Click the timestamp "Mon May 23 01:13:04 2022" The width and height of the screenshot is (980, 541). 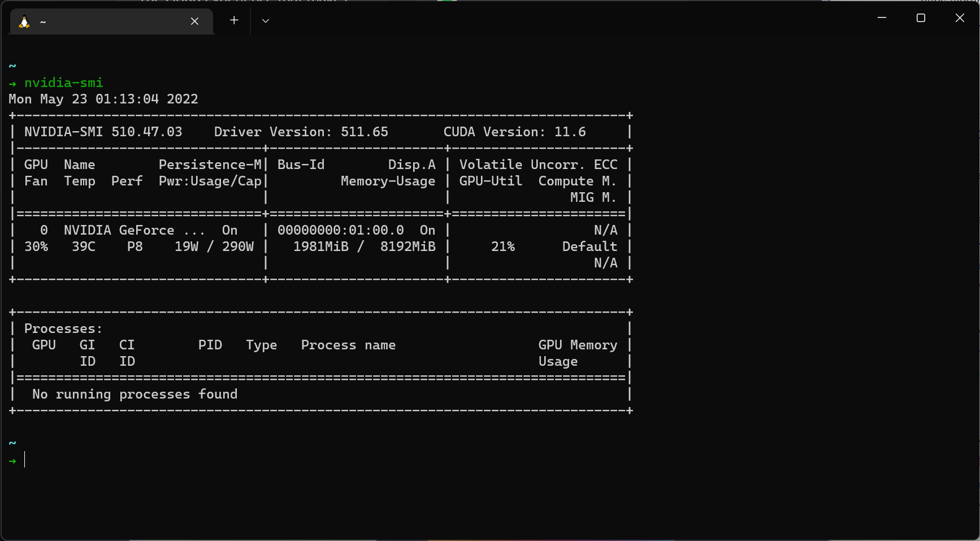(x=103, y=99)
